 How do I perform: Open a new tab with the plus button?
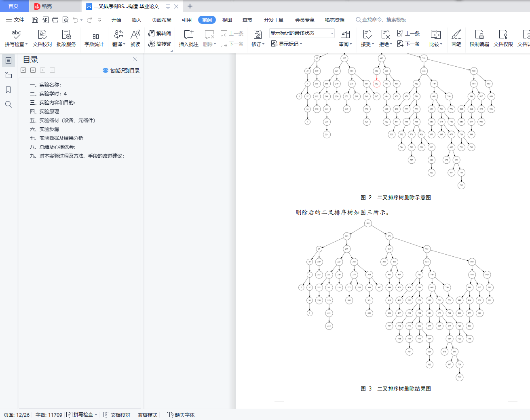click(x=190, y=6)
